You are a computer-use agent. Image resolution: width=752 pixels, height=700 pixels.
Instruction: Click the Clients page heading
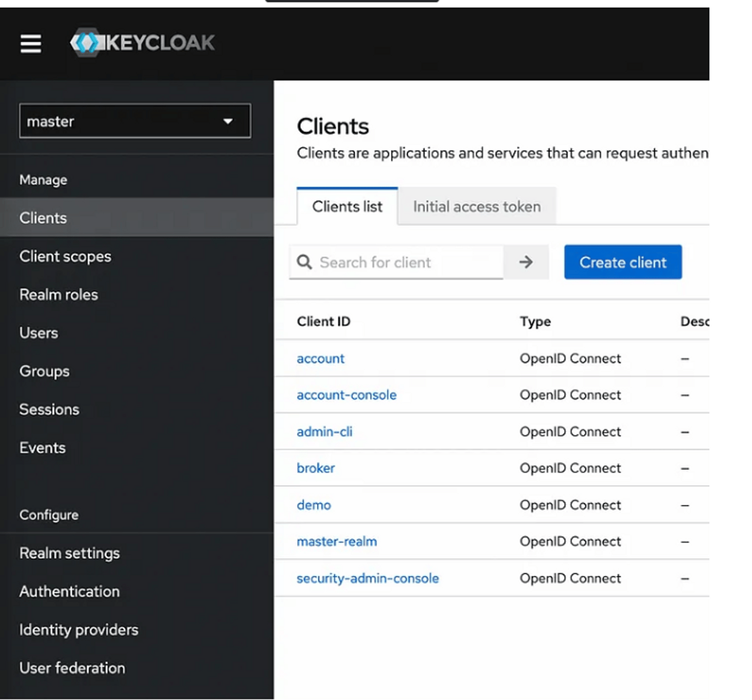coord(333,126)
